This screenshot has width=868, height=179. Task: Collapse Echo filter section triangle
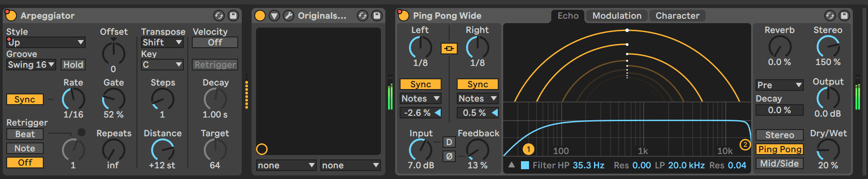tap(512, 165)
